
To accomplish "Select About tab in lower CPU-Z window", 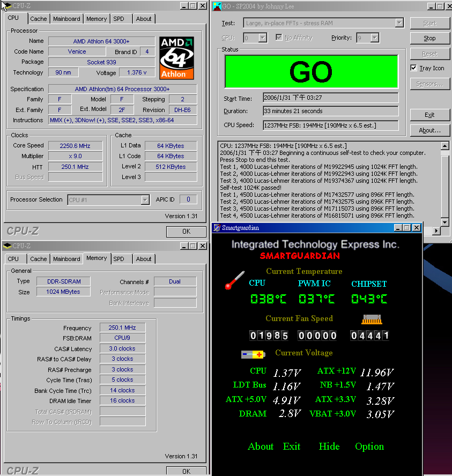I will coord(144,259).
